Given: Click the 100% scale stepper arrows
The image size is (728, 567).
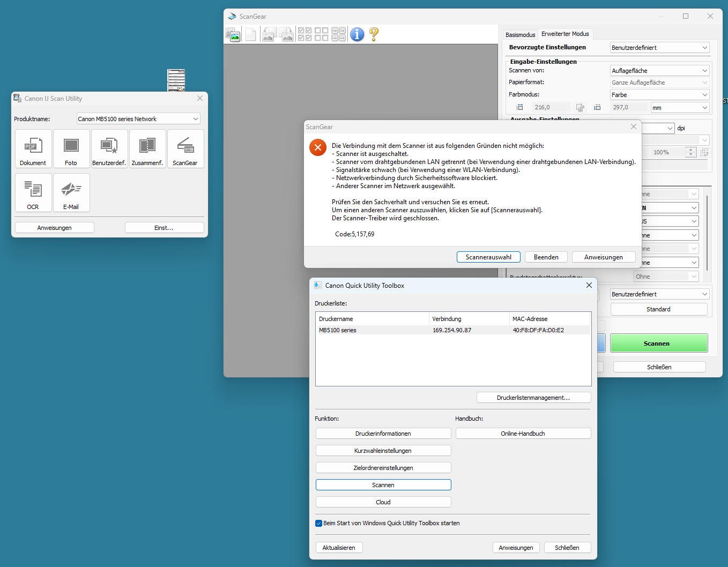Looking at the screenshot, I should [691, 153].
